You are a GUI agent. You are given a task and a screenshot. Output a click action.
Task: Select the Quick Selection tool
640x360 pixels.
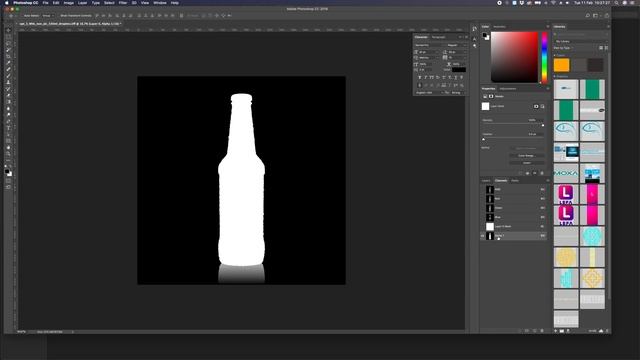tap(8, 50)
